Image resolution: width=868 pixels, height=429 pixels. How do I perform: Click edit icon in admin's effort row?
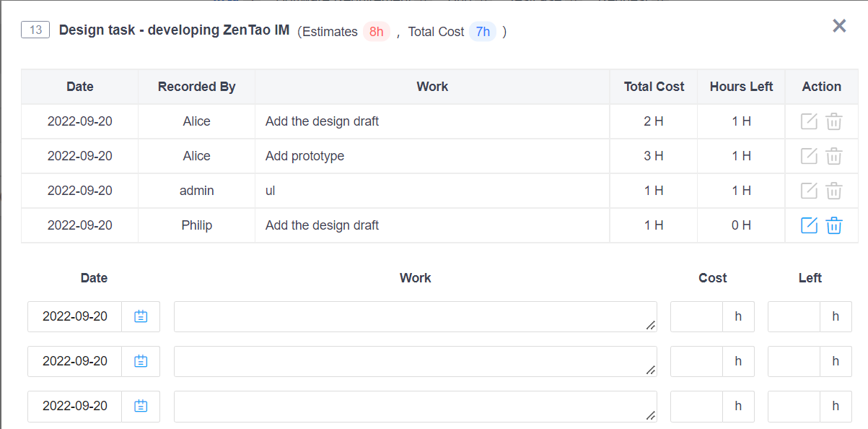(809, 191)
